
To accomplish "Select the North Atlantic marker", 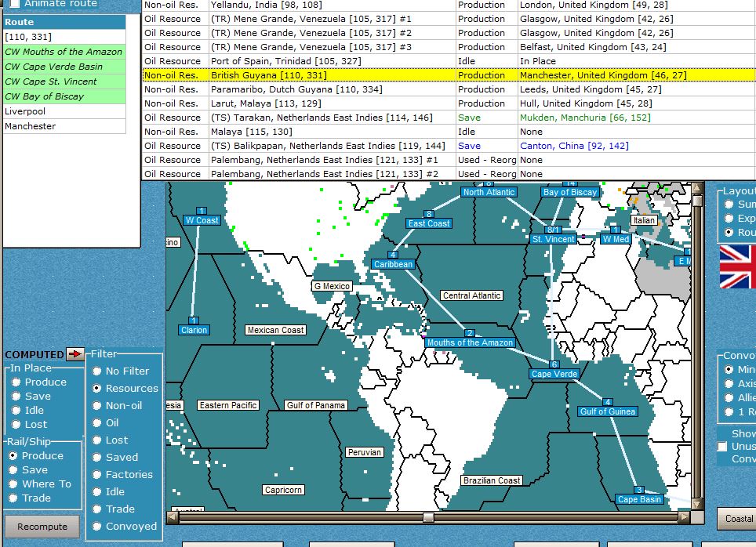I will (x=489, y=192).
